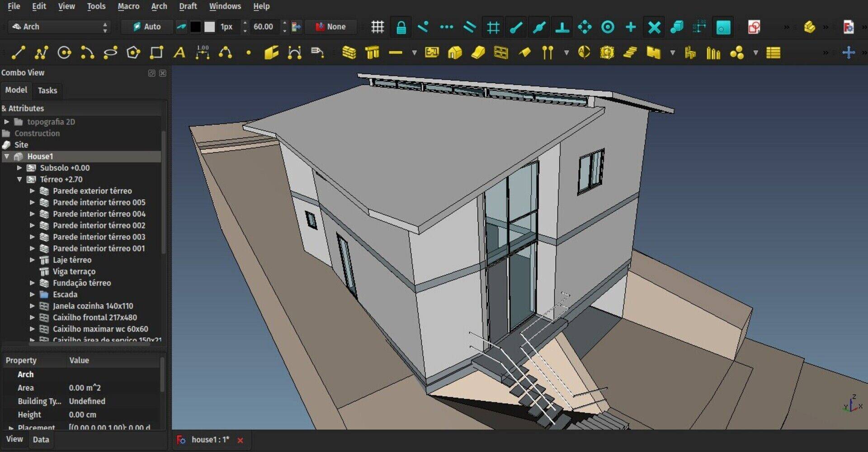Select the Arch Wall tool
868x452 pixels.
pos(349,53)
